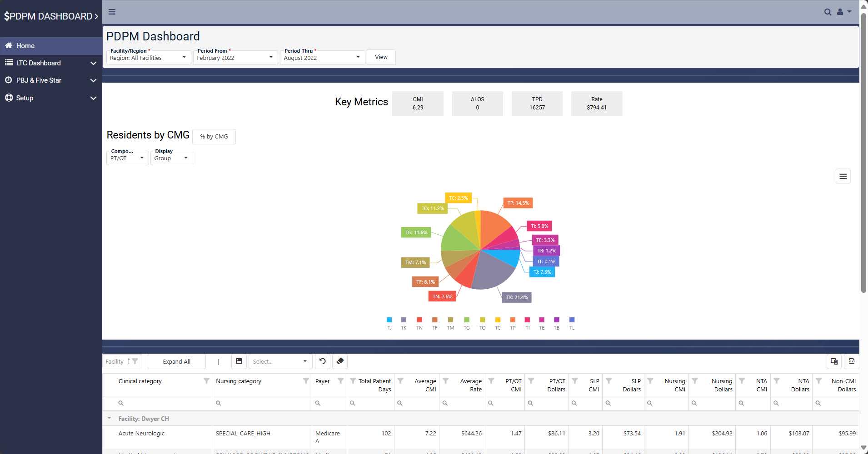Click the save grid layout icon
Image resolution: width=868 pixels, height=454 pixels.
tap(239, 361)
